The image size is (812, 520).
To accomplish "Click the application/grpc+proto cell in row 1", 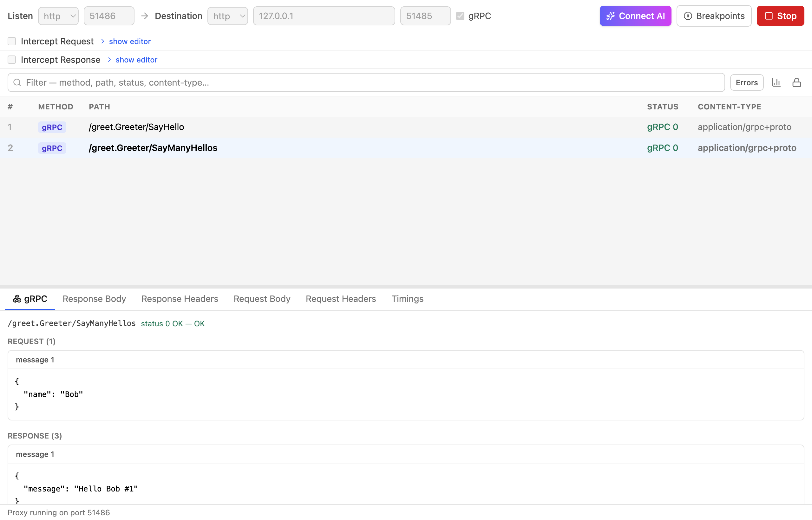I will (x=744, y=127).
